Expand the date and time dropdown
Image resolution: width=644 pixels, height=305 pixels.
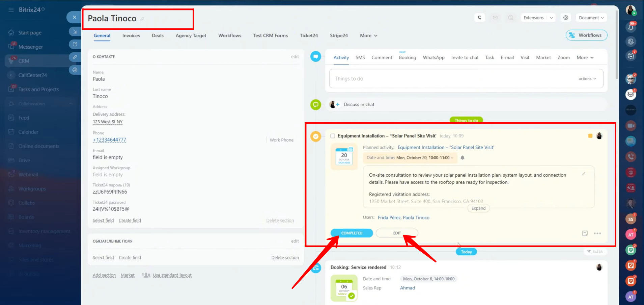click(x=452, y=158)
